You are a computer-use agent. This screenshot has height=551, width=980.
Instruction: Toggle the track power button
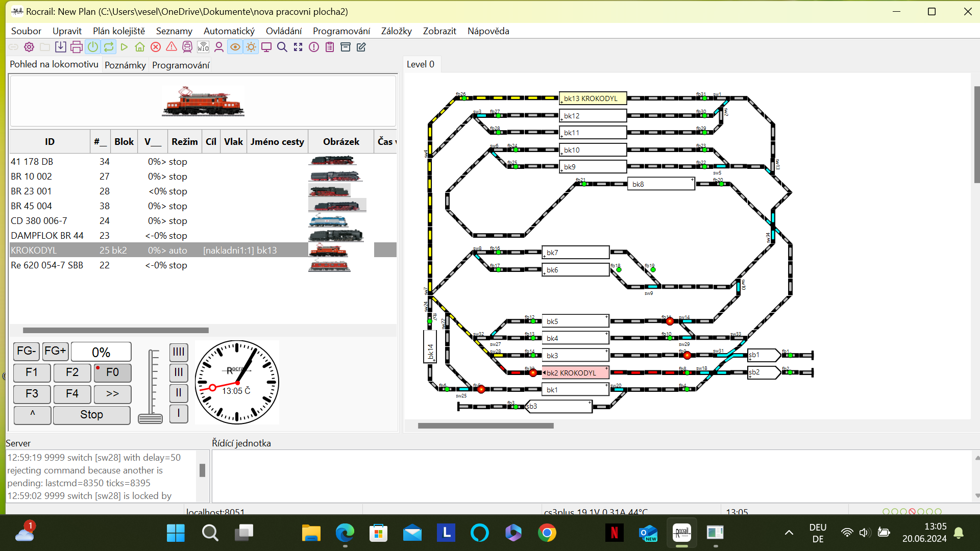[92, 47]
